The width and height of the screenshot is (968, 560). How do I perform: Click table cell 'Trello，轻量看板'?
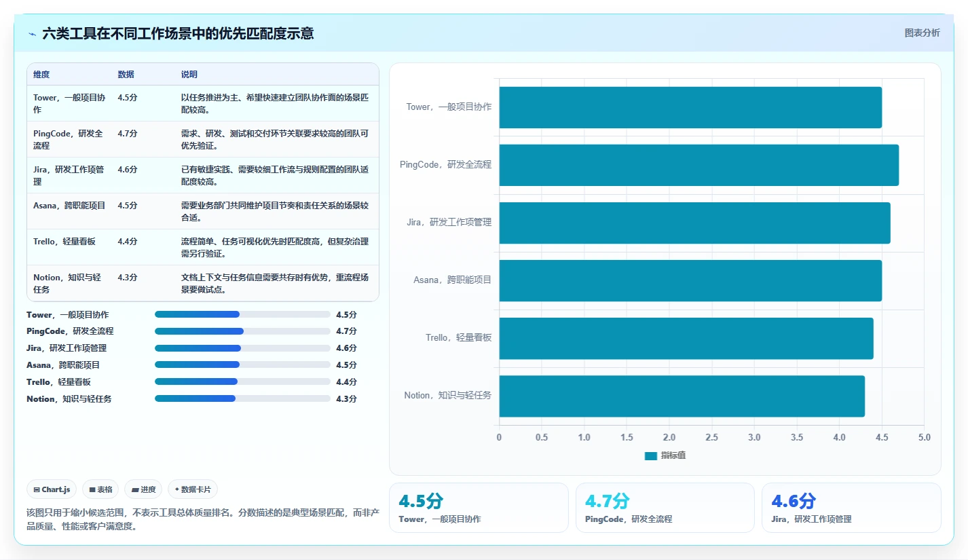click(x=64, y=241)
